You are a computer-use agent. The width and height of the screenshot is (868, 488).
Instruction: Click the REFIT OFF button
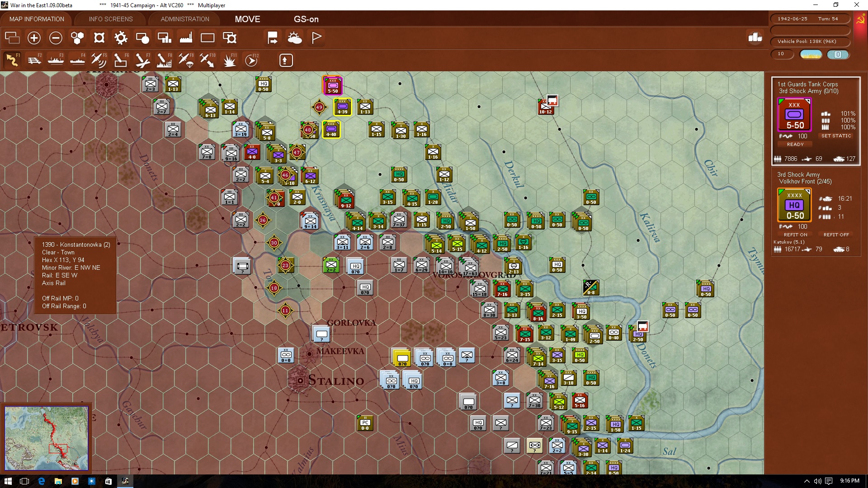coord(836,235)
